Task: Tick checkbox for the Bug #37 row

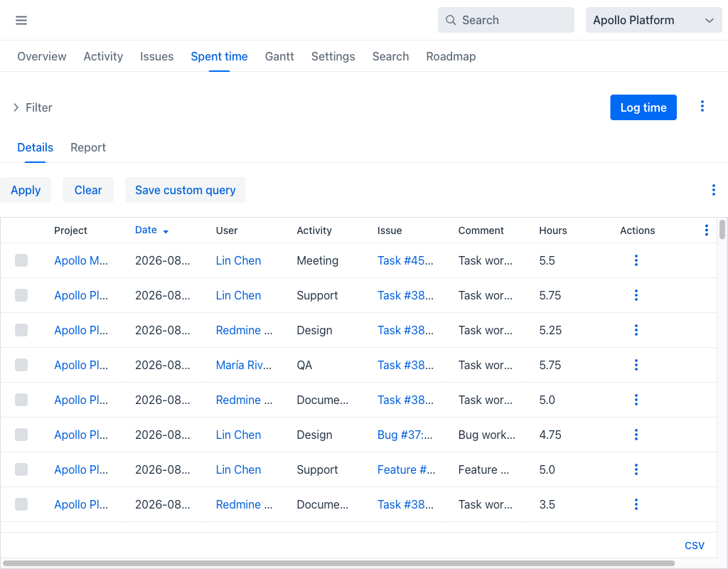Action: pos(21,435)
